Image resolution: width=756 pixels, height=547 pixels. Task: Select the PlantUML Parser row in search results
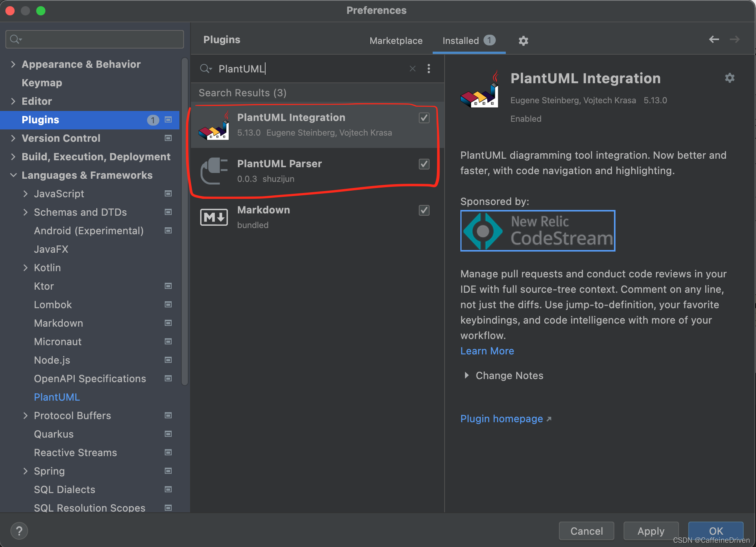[x=318, y=171]
